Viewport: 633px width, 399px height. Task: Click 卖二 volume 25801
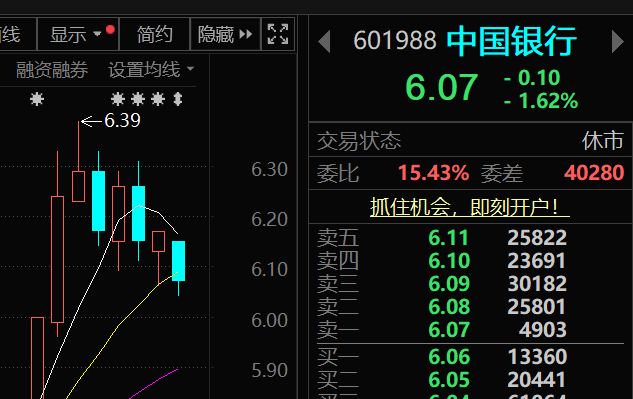click(x=537, y=307)
